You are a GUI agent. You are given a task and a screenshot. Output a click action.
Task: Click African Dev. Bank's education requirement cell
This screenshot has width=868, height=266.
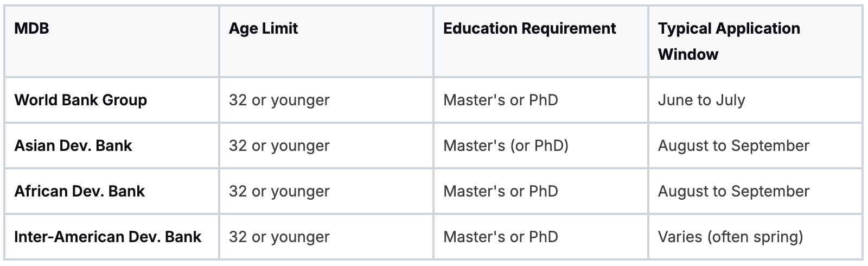tap(540, 191)
